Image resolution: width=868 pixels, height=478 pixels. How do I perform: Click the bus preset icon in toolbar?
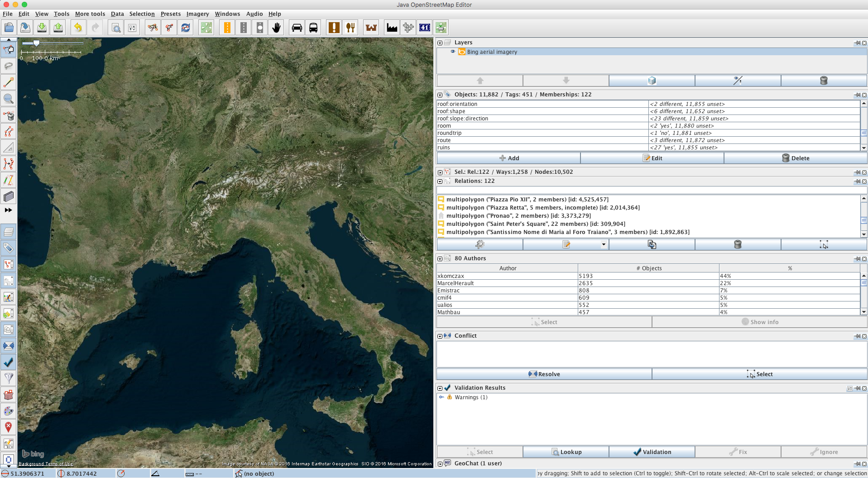313,28
